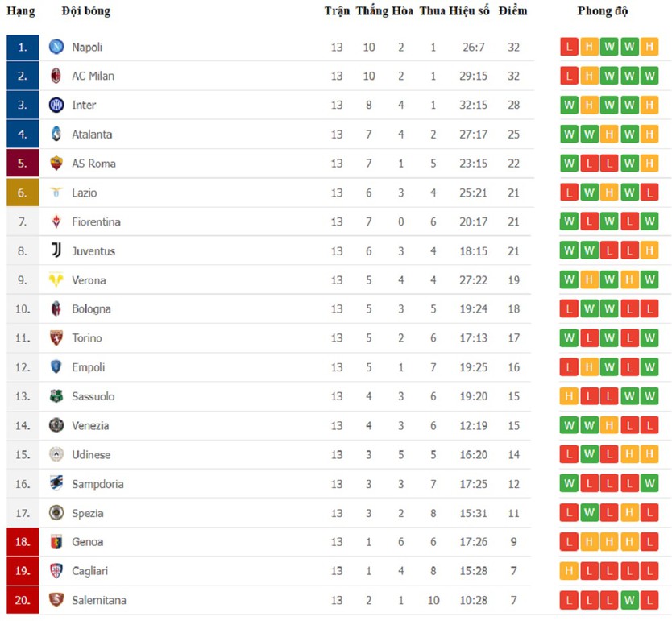672x621 pixels.
Task: Open the Verona team page link
Action: [x=89, y=280]
